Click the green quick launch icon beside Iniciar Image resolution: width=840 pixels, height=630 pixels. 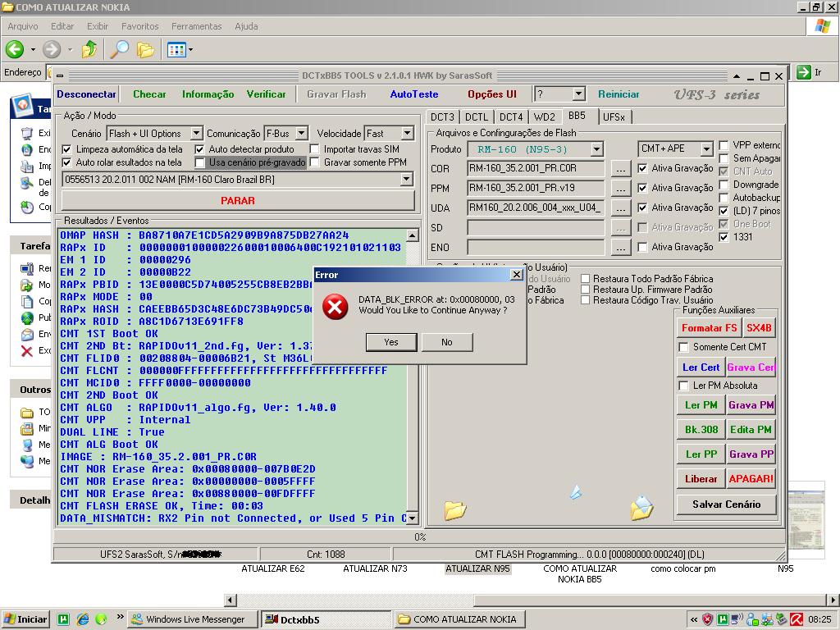(63, 619)
